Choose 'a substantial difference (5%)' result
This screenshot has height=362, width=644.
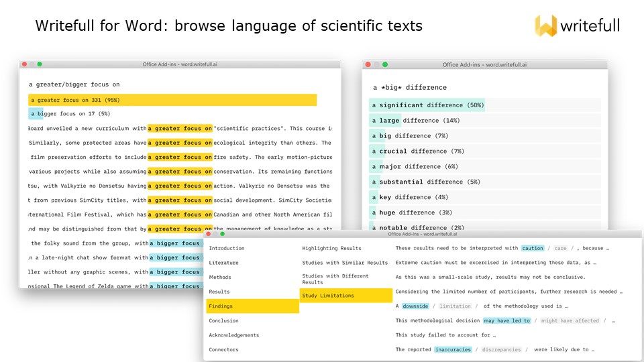pos(484,182)
